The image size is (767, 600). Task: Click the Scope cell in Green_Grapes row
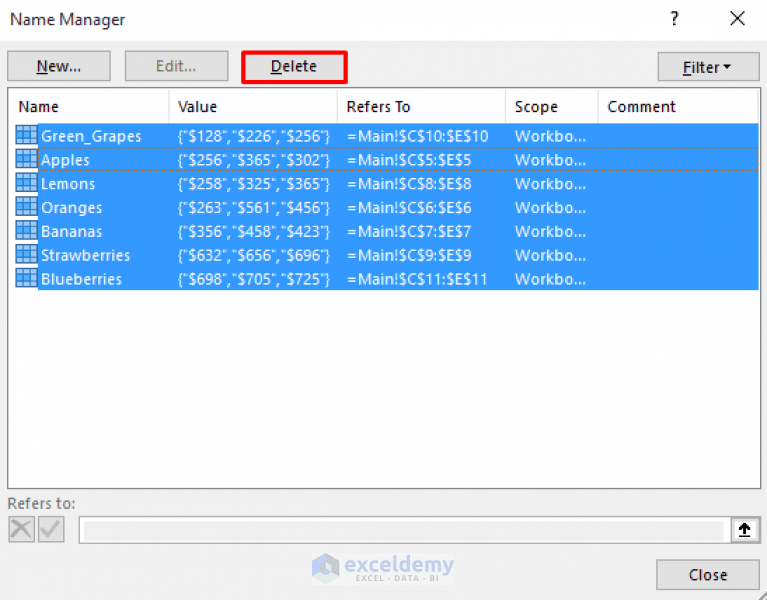tap(550, 136)
